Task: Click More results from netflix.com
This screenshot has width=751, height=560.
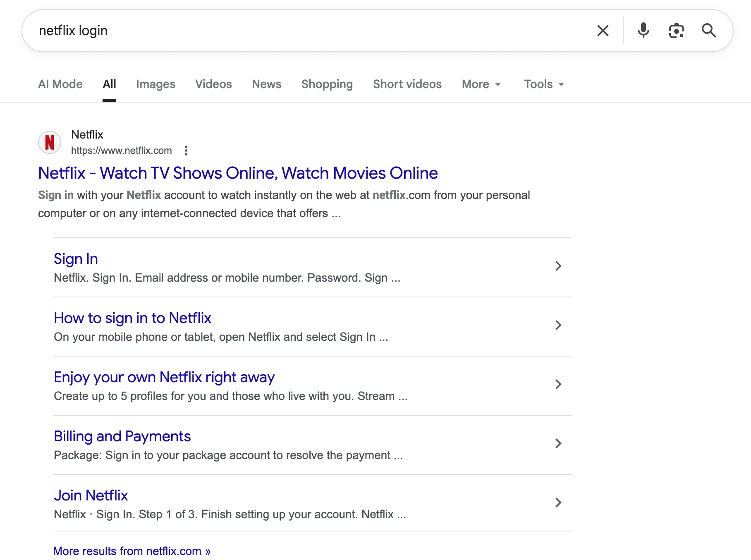Action: click(x=132, y=550)
